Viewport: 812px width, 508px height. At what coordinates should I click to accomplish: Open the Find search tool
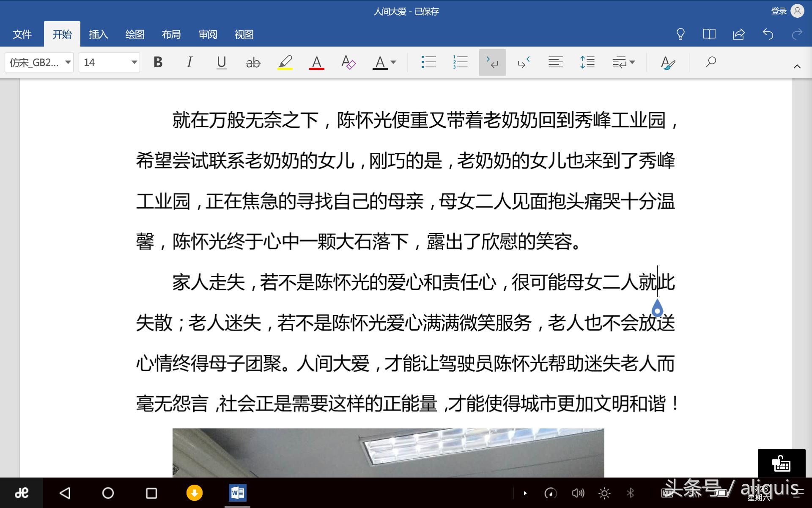tap(710, 62)
